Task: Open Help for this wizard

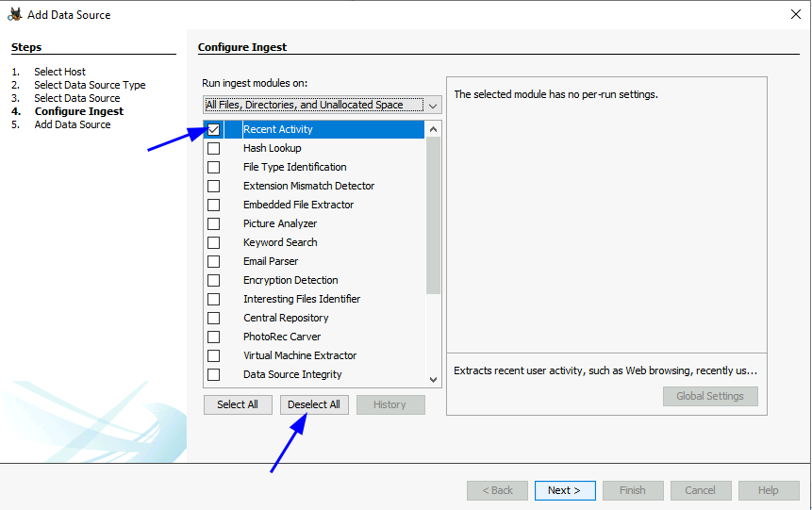Action: tap(768, 490)
